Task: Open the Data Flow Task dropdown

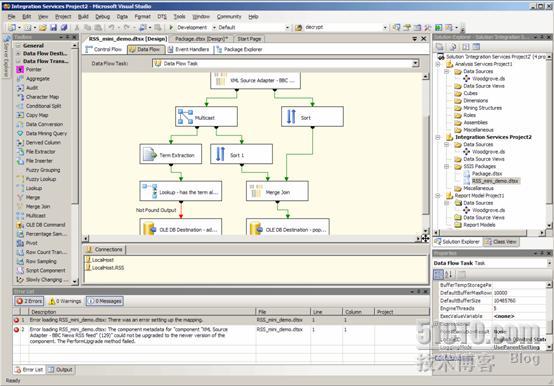Action: pos(416,63)
